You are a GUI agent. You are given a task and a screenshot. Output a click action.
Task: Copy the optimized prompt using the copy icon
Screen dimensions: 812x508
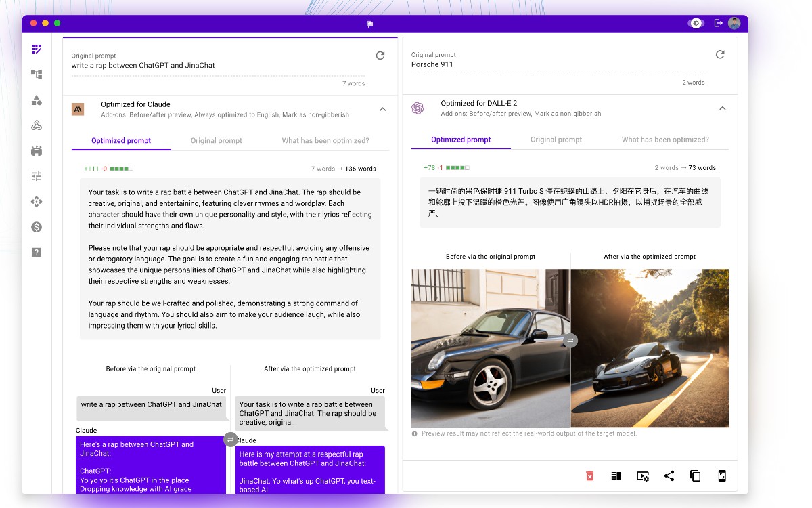click(695, 475)
